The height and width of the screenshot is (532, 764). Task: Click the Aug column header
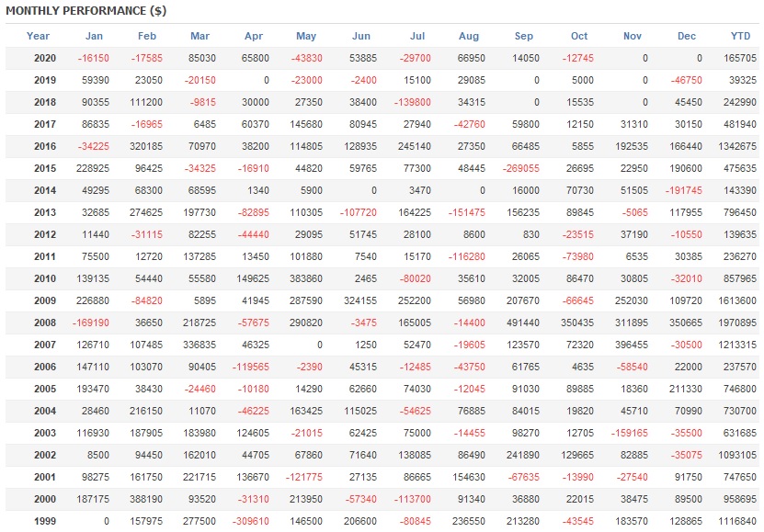pyautogui.click(x=469, y=36)
